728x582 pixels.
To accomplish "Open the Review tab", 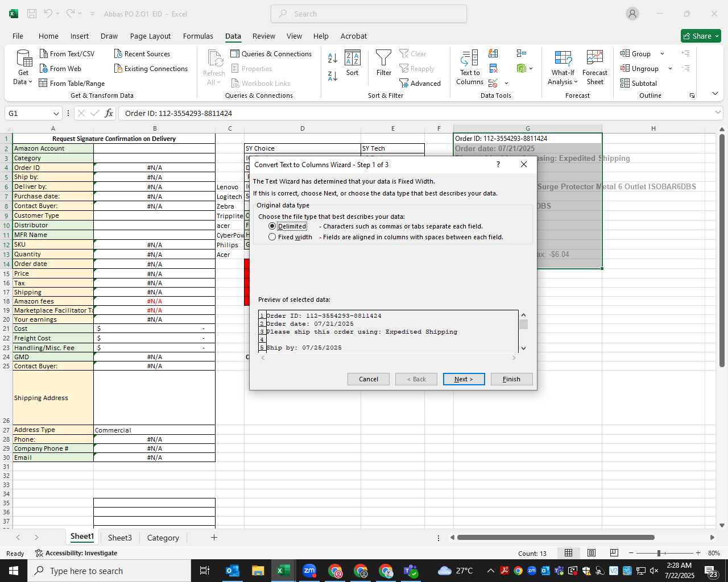I will [264, 36].
